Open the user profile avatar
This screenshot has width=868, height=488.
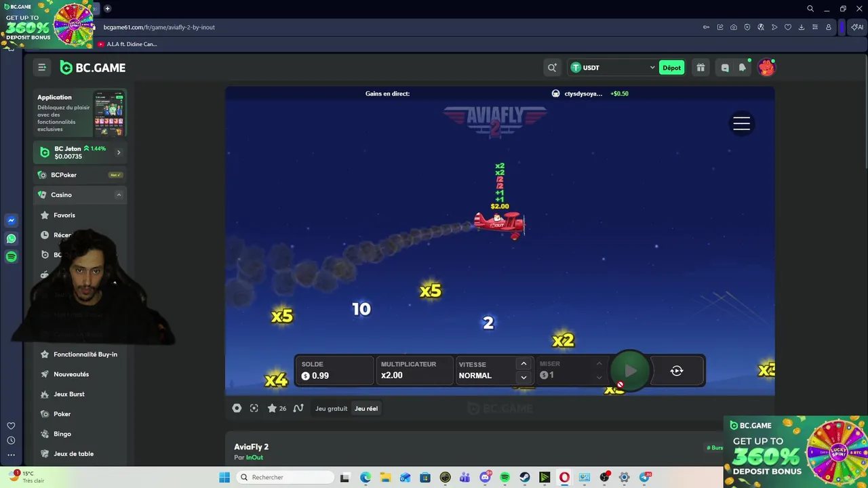(x=766, y=68)
